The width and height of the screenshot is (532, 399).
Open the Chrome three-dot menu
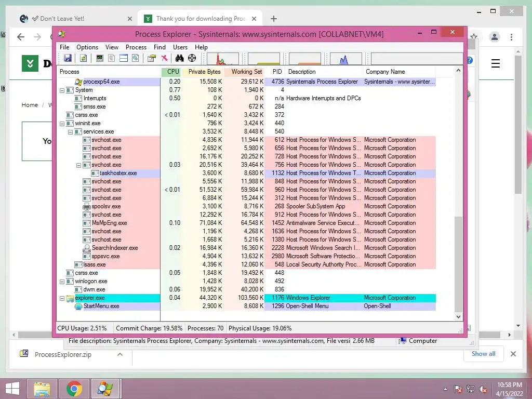511,37
